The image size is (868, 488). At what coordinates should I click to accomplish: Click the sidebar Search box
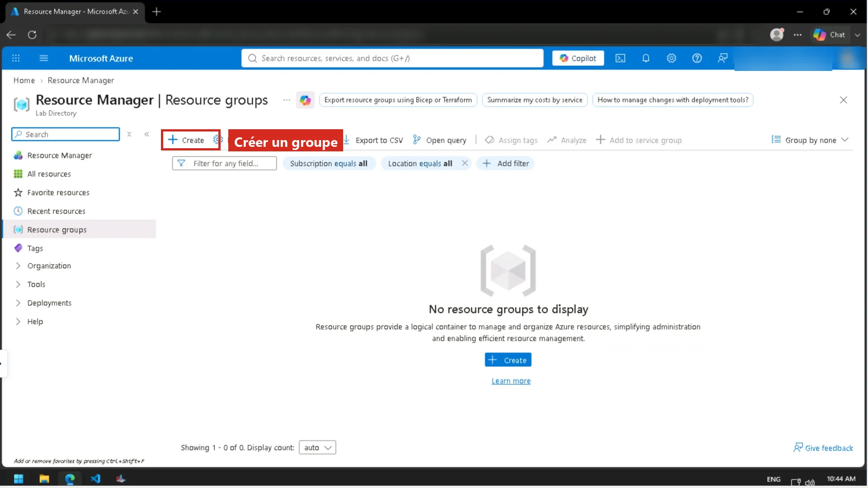coord(66,134)
